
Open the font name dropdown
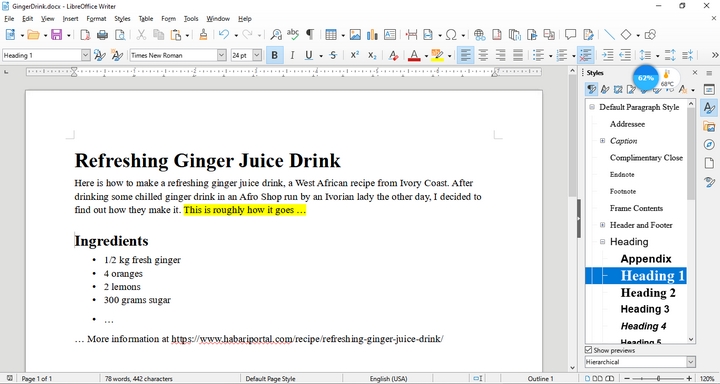point(222,56)
